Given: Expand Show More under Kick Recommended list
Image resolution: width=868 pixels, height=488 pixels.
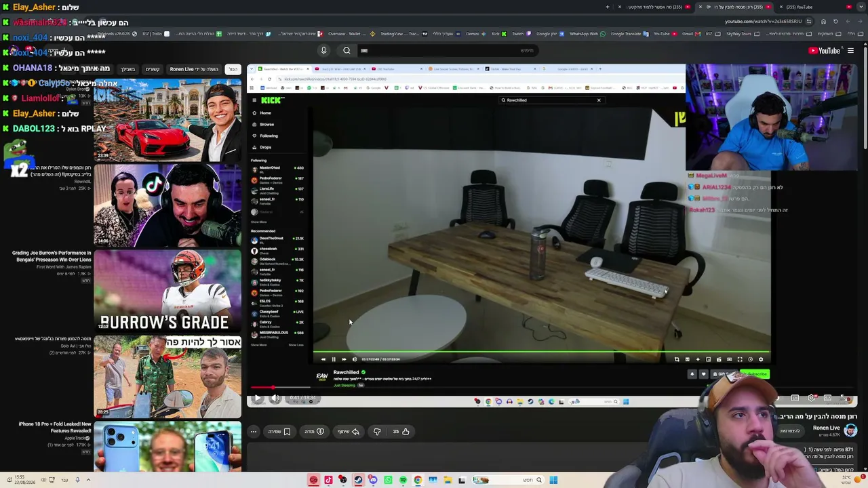Looking at the screenshot, I should pos(258,345).
